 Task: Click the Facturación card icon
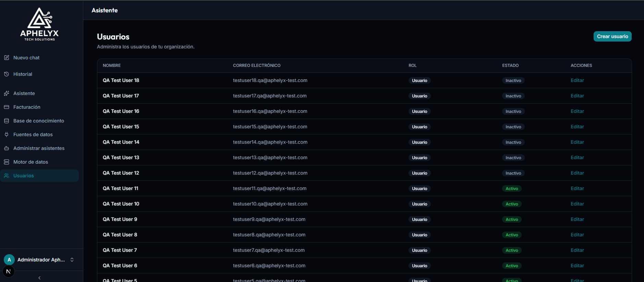point(7,107)
